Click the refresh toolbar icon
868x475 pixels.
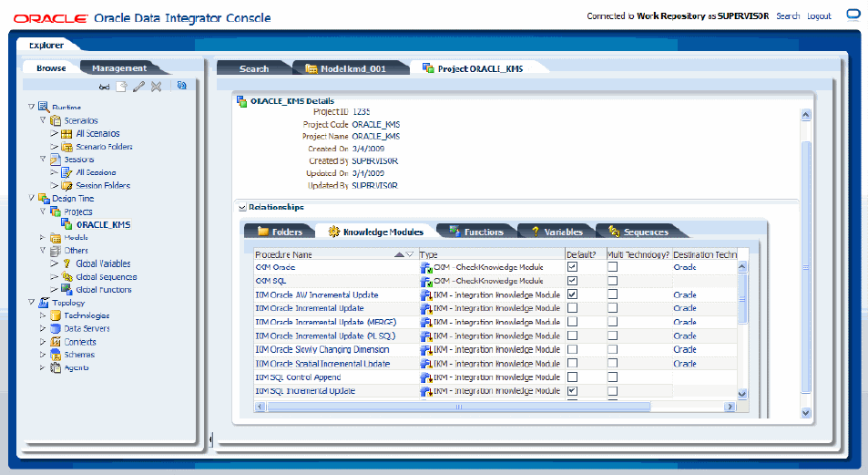tap(181, 86)
